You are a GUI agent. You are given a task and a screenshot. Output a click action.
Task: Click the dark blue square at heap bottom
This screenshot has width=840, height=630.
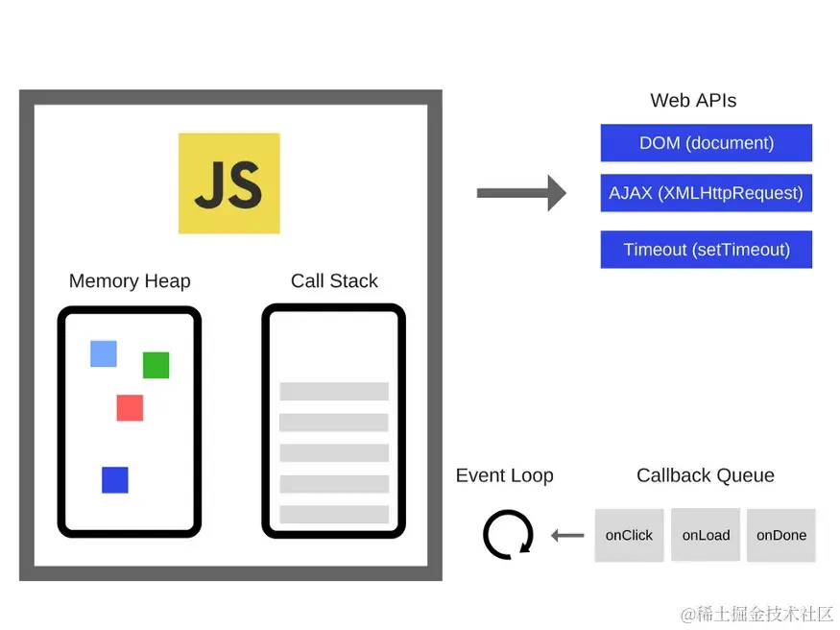pos(113,480)
